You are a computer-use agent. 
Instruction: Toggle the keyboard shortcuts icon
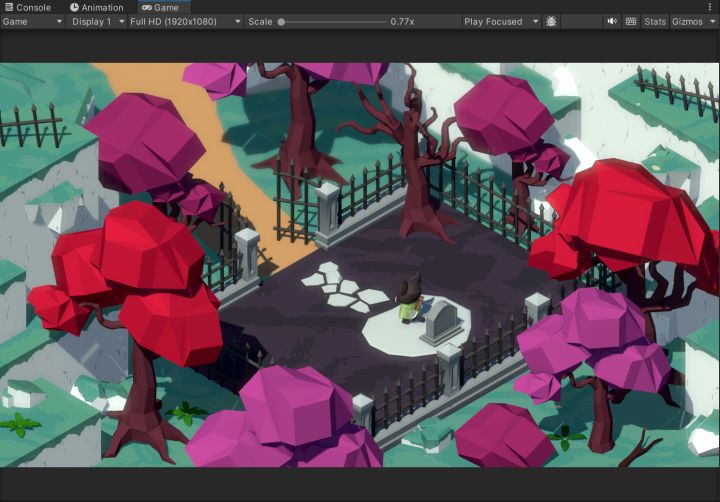[631, 22]
